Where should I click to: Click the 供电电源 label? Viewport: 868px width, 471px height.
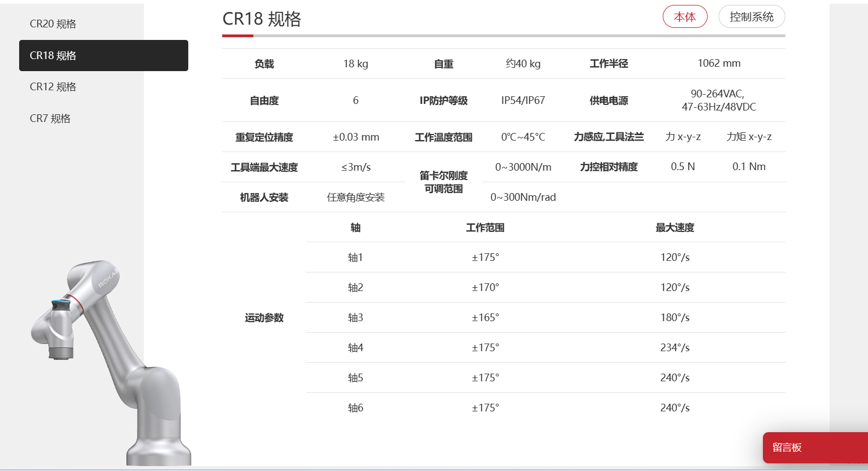point(609,101)
